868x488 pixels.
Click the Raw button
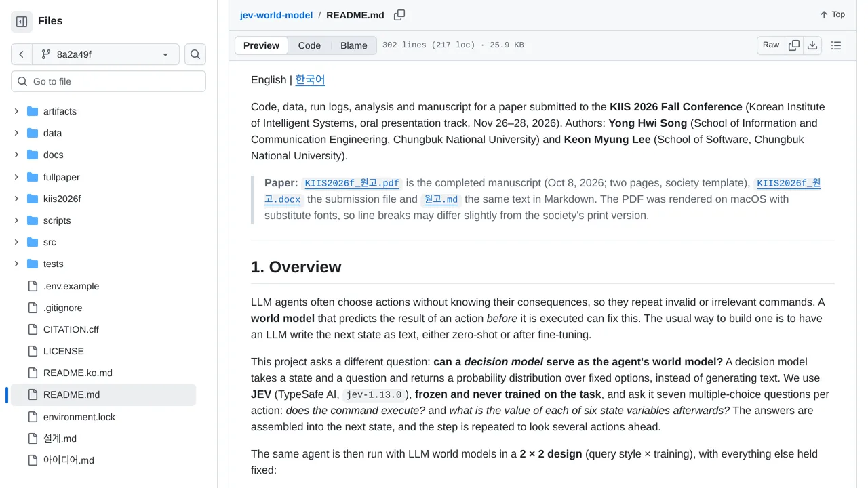tap(771, 45)
